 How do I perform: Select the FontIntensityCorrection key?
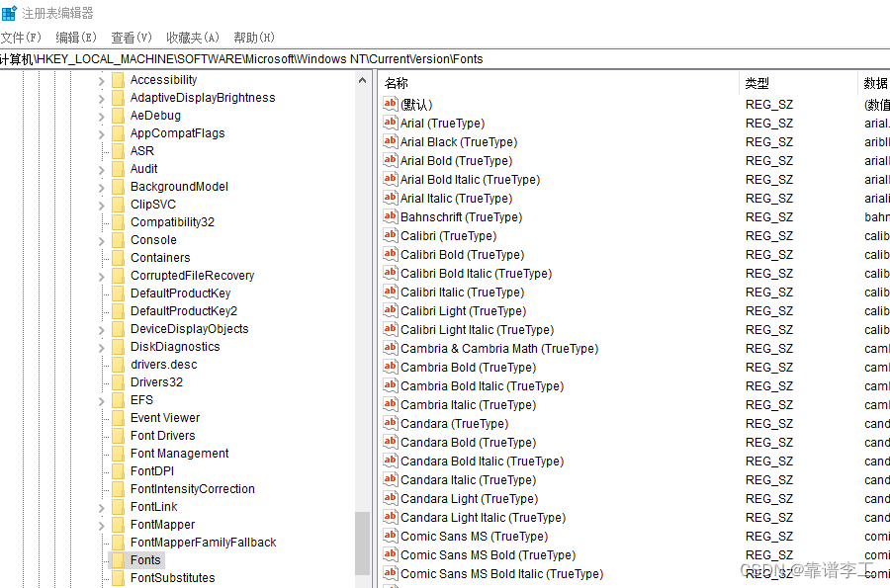tap(193, 489)
